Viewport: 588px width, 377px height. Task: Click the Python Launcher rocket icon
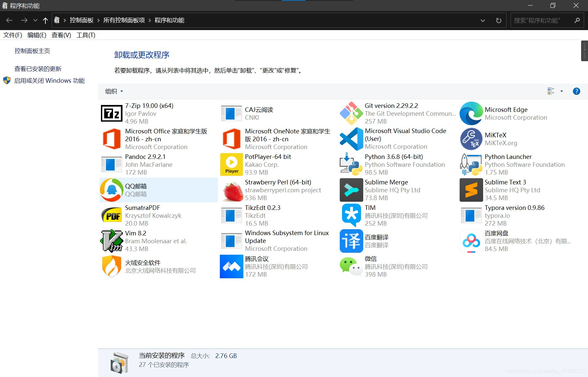pos(471,164)
